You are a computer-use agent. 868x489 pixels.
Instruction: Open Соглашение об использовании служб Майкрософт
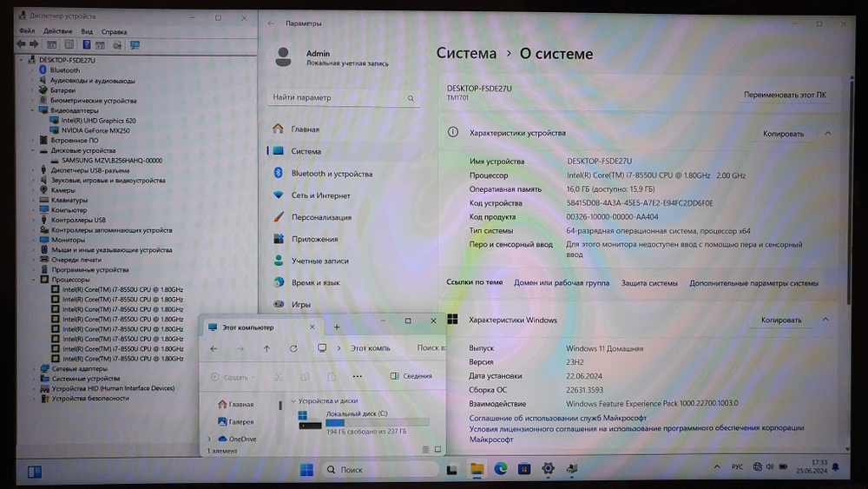[x=557, y=418]
